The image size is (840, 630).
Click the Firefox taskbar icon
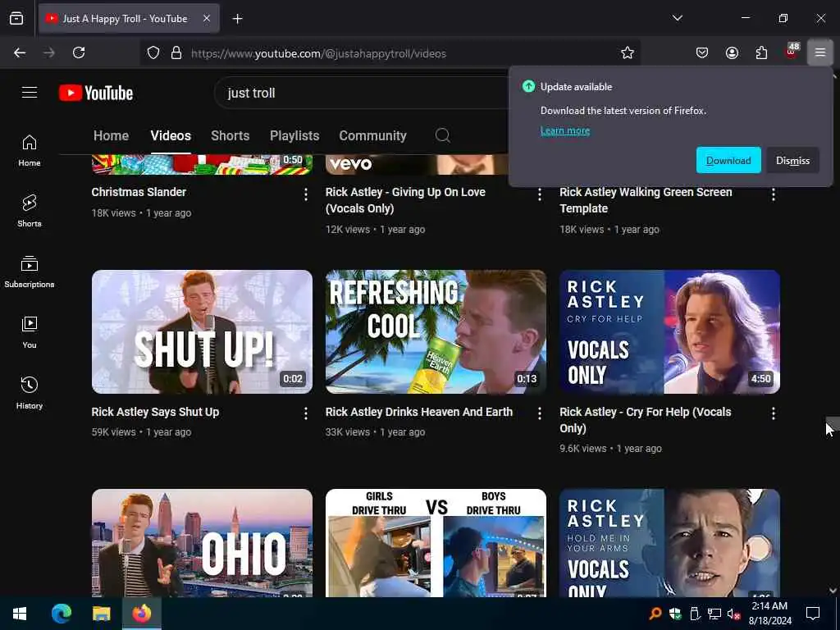[x=142, y=614]
